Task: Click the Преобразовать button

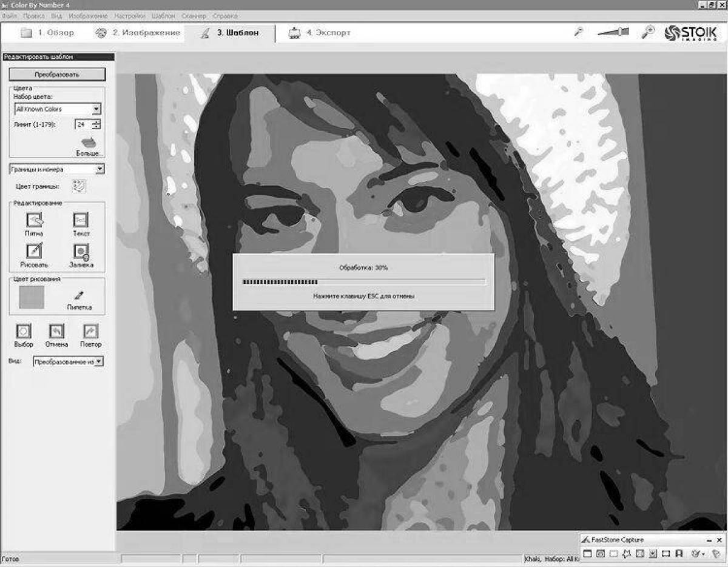Action: 57,74
